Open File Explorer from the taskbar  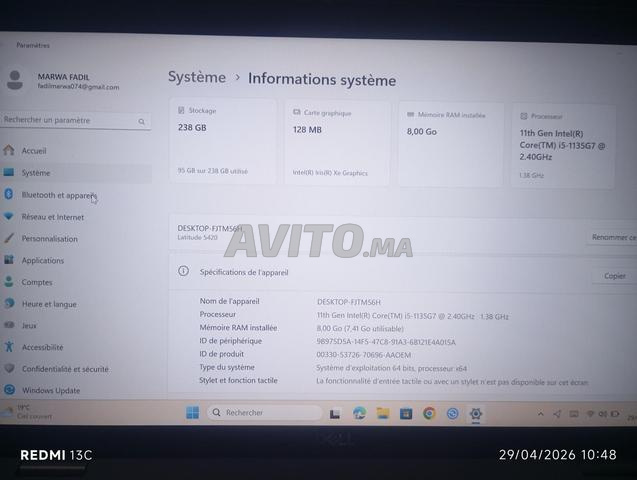[383, 413]
